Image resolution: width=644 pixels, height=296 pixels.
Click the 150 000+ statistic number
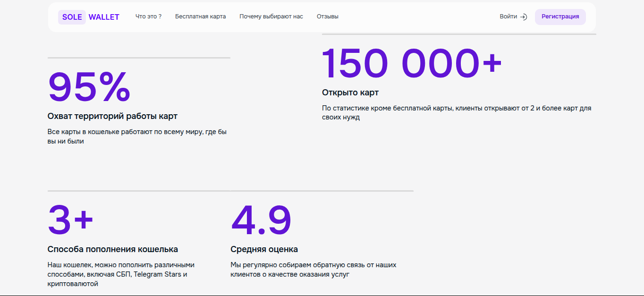coord(412,62)
